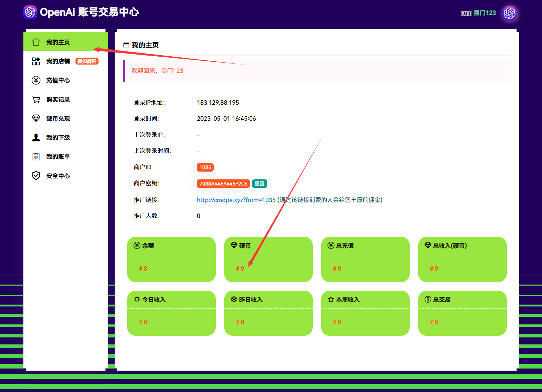Image resolution: width=542 pixels, height=392 pixels.
Task: Click the ¥0 value on the 昨日收入 card
Action: click(240, 322)
